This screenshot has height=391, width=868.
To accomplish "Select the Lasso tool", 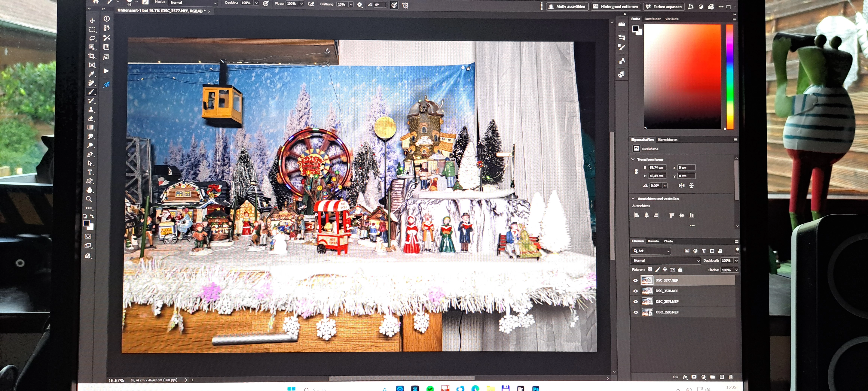I will point(92,38).
